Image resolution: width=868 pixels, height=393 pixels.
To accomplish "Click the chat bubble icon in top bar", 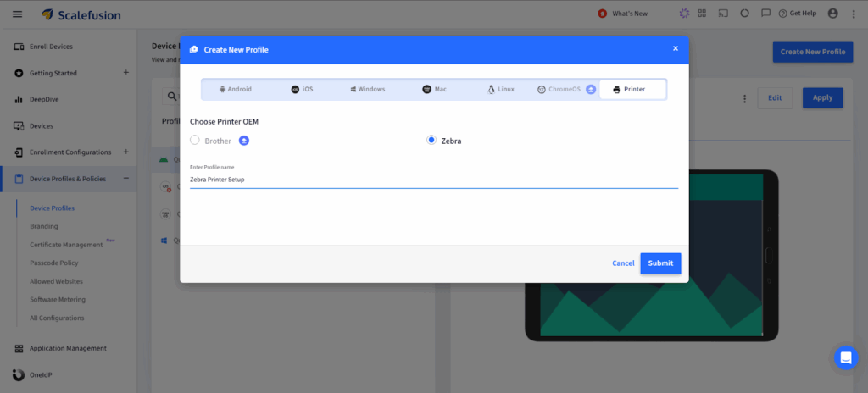I will (x=765, y=14).
